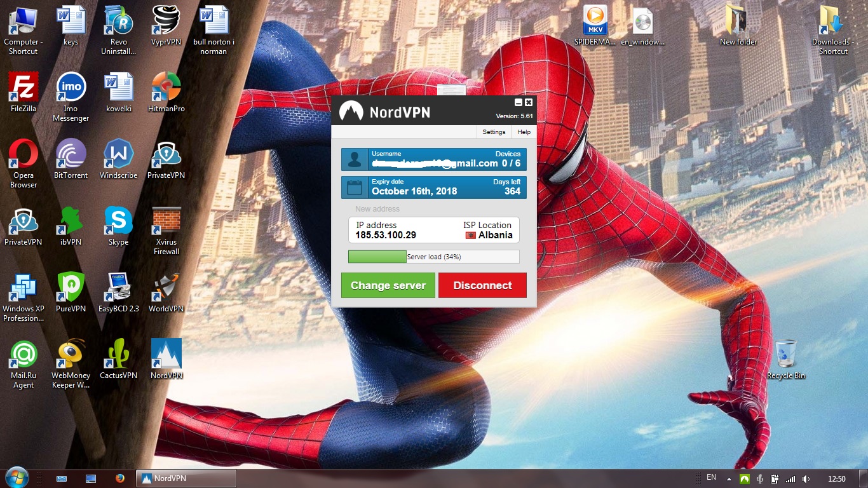Screen dimensions: 868x488
Task: Select the en_window disc image file
Action: click(x=643, y=27)
